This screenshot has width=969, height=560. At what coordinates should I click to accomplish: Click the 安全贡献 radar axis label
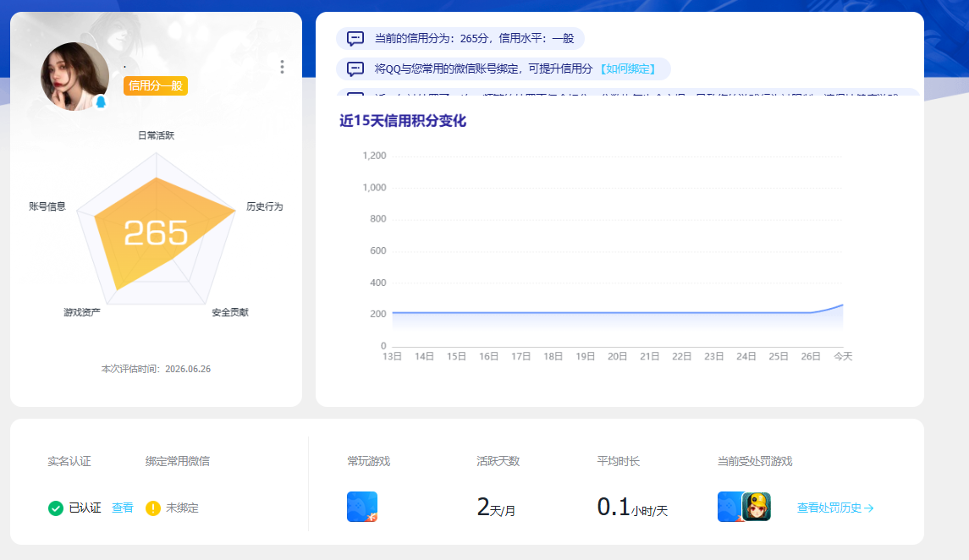[230, 312]
